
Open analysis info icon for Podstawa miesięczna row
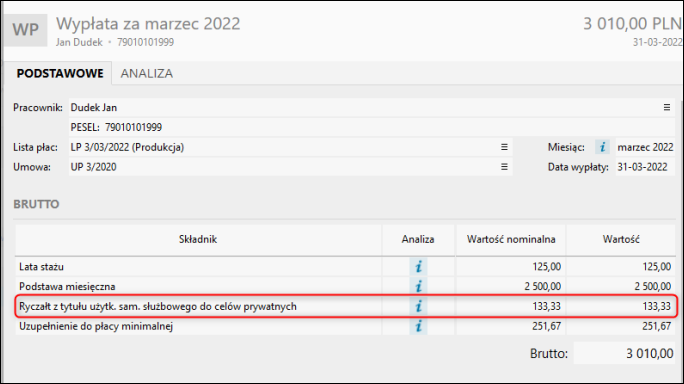418,286
